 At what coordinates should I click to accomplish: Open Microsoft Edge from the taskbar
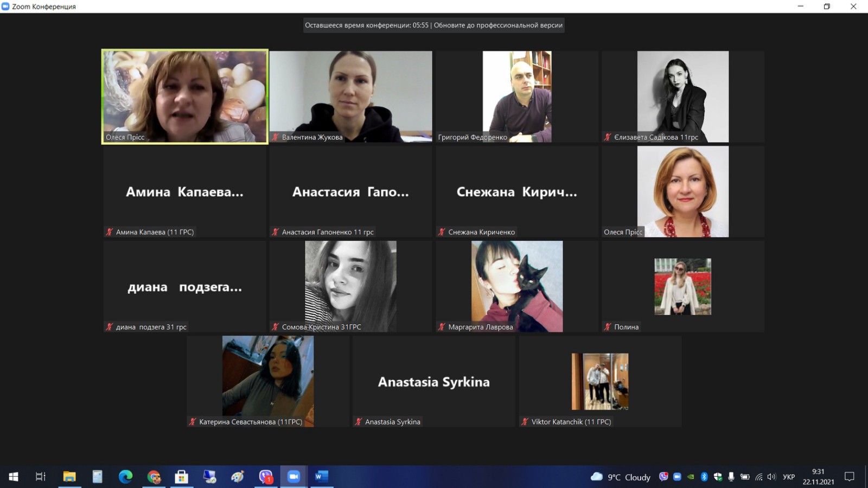126,477
